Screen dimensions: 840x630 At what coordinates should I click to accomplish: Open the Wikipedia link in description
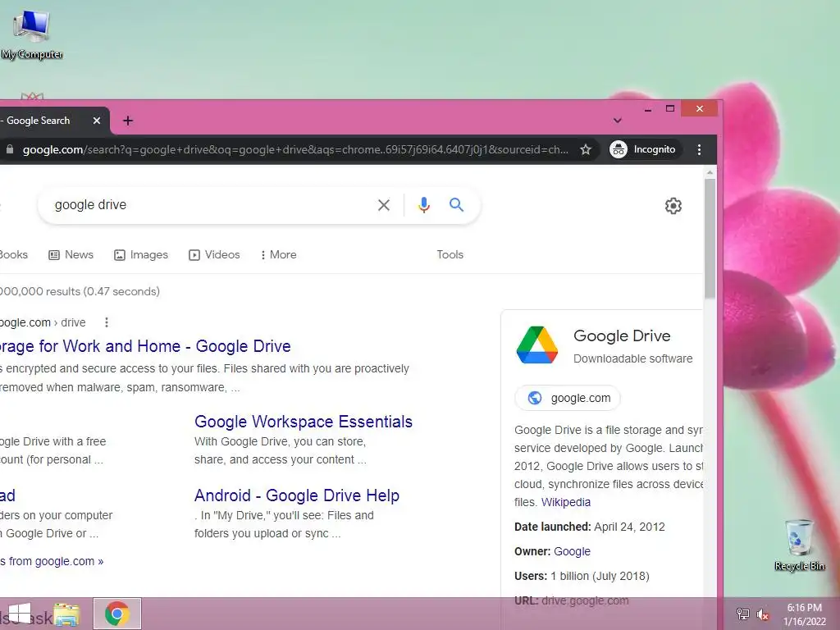click(x=566, y=503)
